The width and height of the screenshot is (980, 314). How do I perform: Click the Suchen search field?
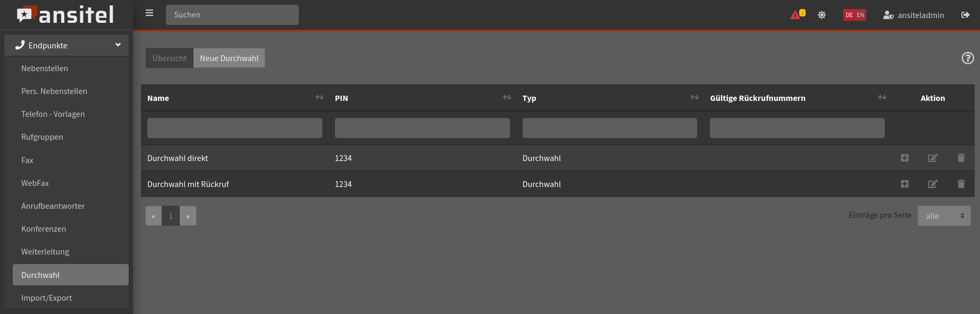(232, 15)
